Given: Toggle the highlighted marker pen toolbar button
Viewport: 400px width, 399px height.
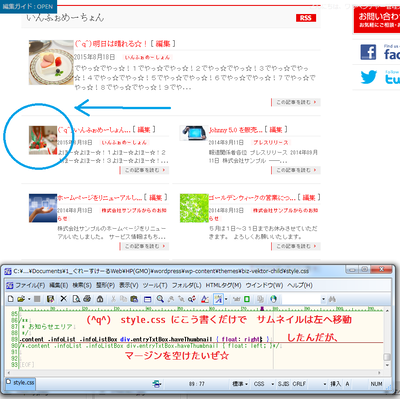Looking at the screenshot, I should pyautogui.click(x=218, y=299).
